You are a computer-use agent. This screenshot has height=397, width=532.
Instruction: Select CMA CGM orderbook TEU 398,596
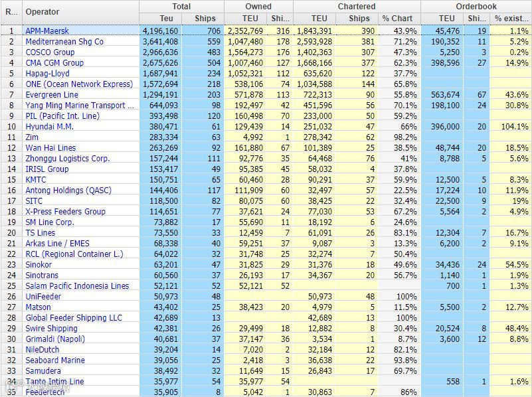pyautogui.click(x=442, y=62)
